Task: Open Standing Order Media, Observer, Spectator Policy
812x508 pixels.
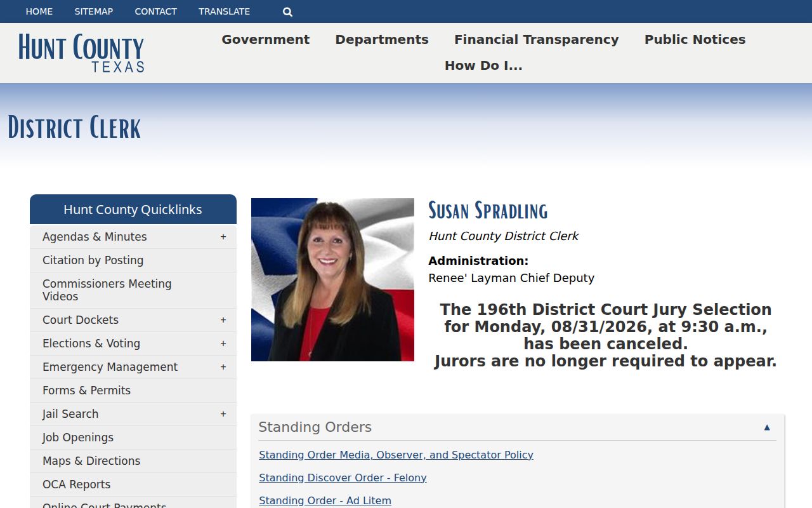Action: [396, 455]
